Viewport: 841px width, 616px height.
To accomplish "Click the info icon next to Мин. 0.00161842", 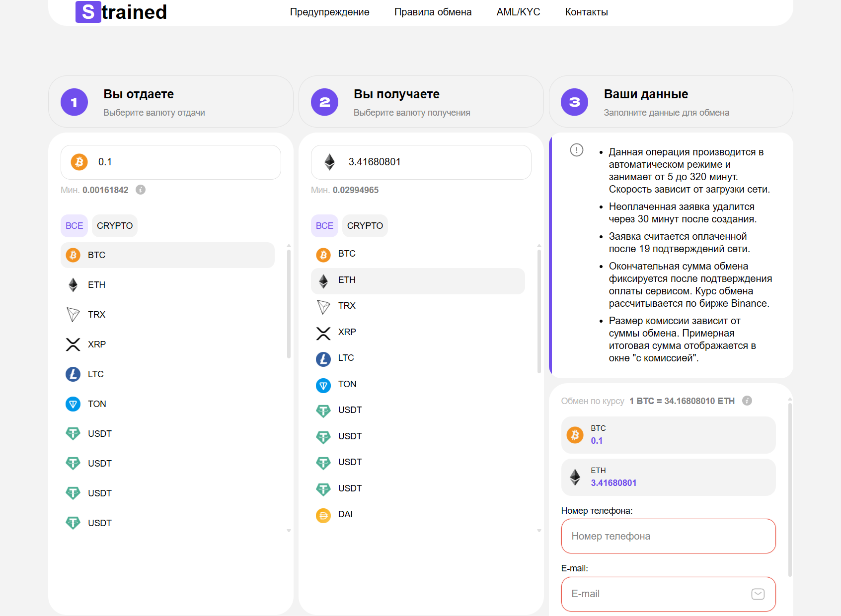I will pos(140,190).
